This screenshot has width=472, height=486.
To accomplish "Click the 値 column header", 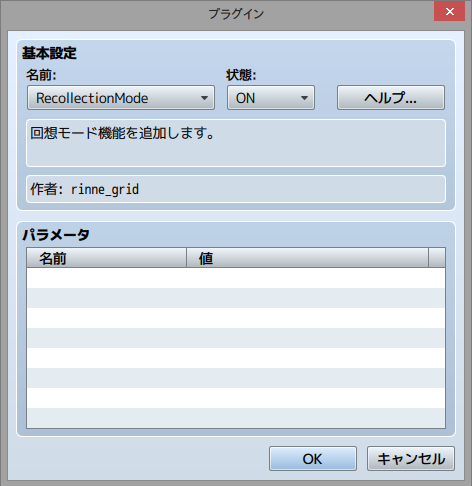I will 307,258.
